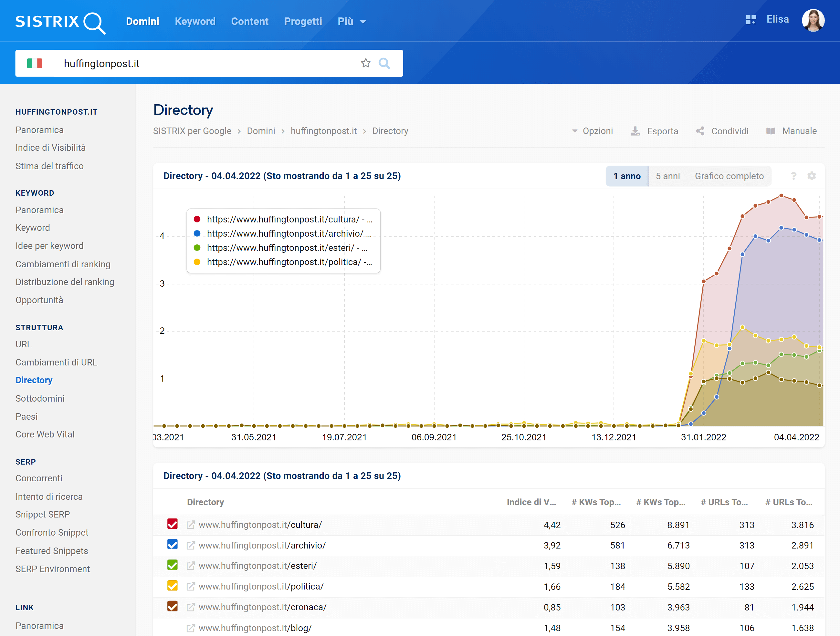The width and height of the screenshot is (840, 636).
Task: Click the Condividi share icon
Action: click(700, 131)
